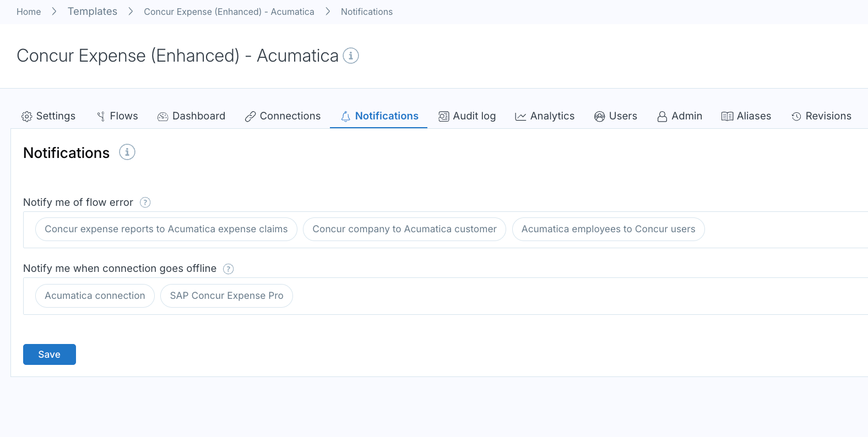The image size is (868, 437).
Task: Select the Notifications tab
Action: pyautogui.click(x=379, y=116)
